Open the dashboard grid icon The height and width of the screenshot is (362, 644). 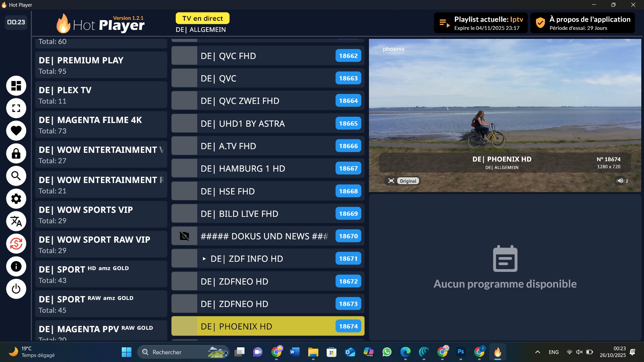point(16,86)
